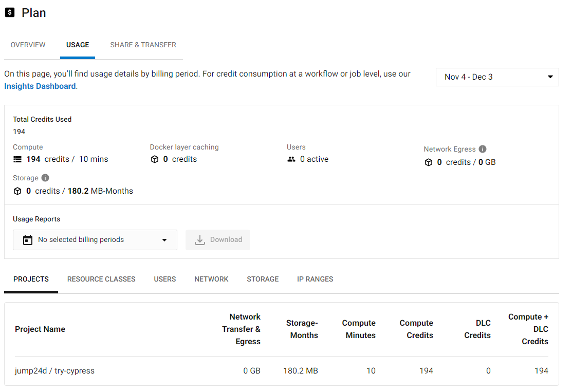Open the Insights Dashboard link
Screen dimensions: 572x392
coord(40,86)
